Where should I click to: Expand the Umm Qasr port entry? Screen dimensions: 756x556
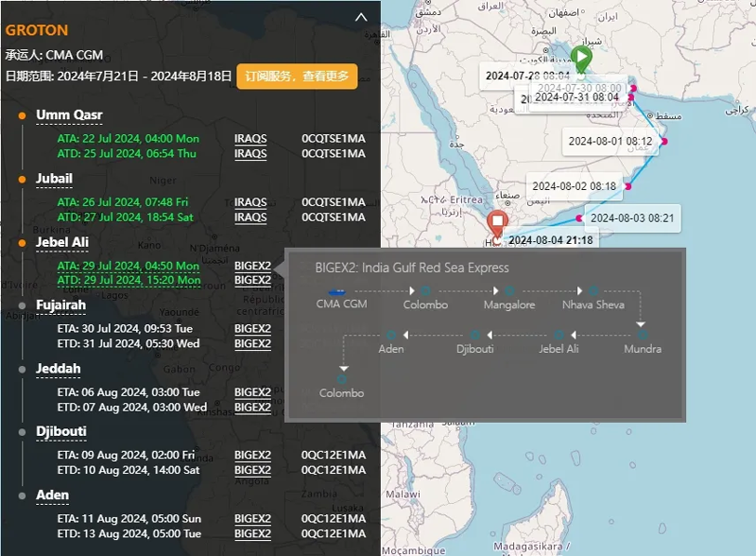69,115
